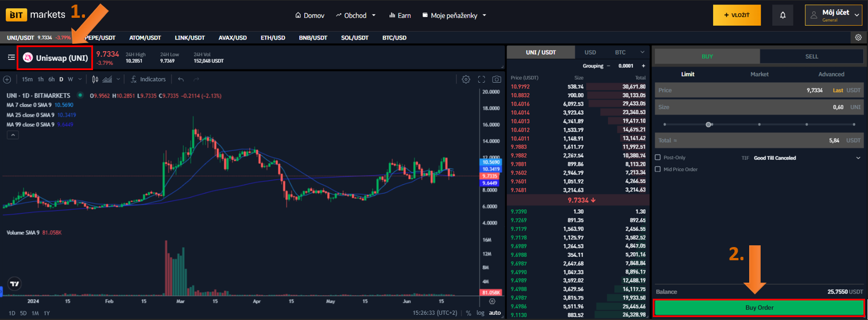Toggle log scale on chart

(480, 313)
